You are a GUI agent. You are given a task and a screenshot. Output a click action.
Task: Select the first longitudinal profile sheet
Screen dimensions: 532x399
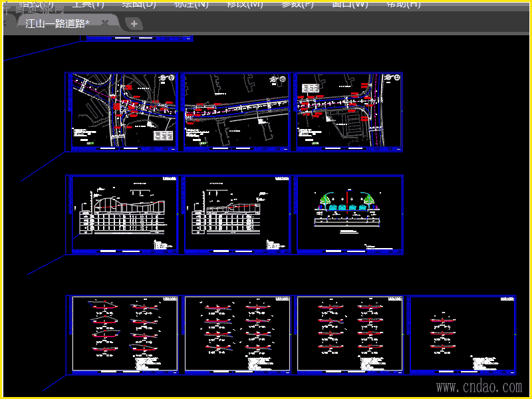pos(122,214)
